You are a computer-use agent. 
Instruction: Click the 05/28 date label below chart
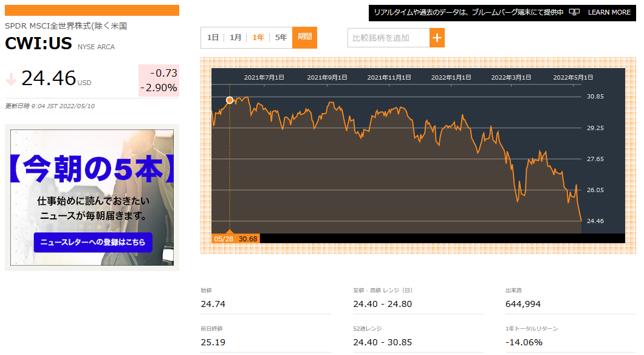tap(224, 239)
